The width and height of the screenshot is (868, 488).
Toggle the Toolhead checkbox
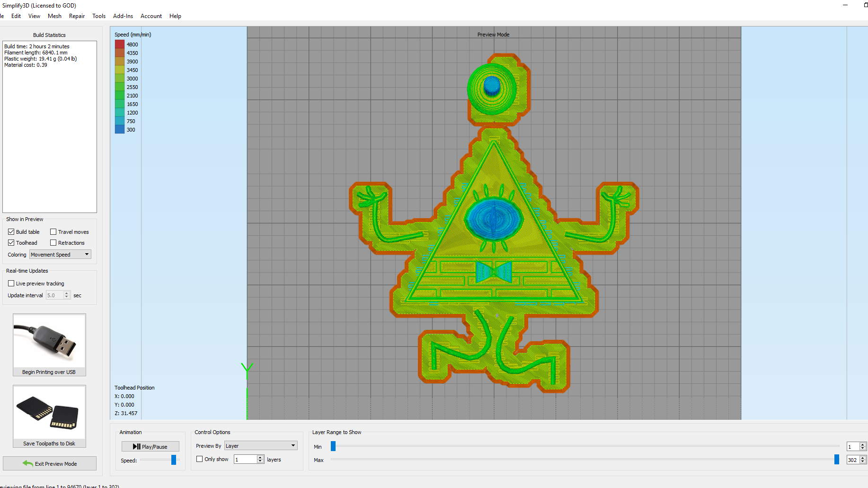[x=11, y=242]
